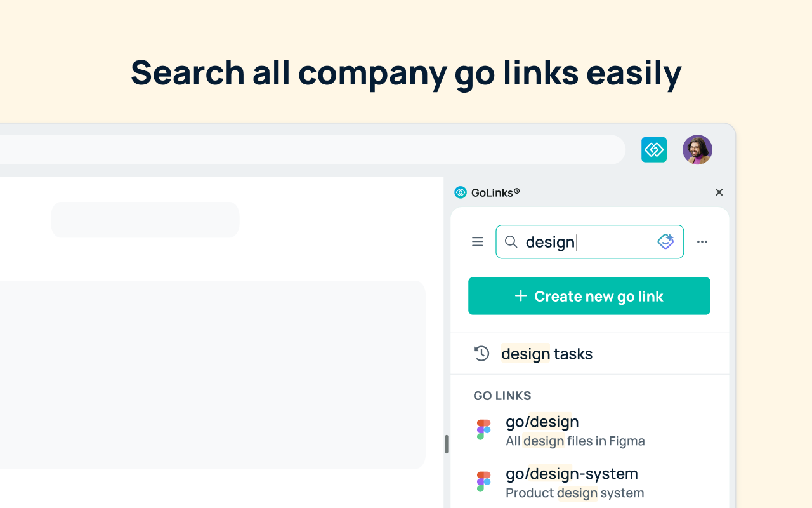812x508 pixels.
Task: Open the GoLinks extension icon in toolbar
Action: [654, 150]
